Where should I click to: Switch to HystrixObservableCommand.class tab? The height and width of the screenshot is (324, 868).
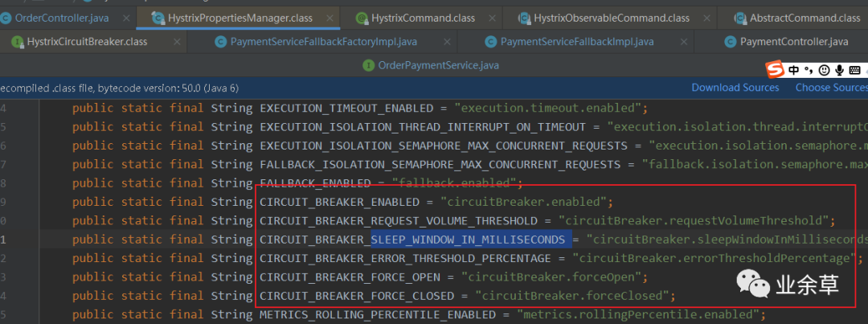612,18
